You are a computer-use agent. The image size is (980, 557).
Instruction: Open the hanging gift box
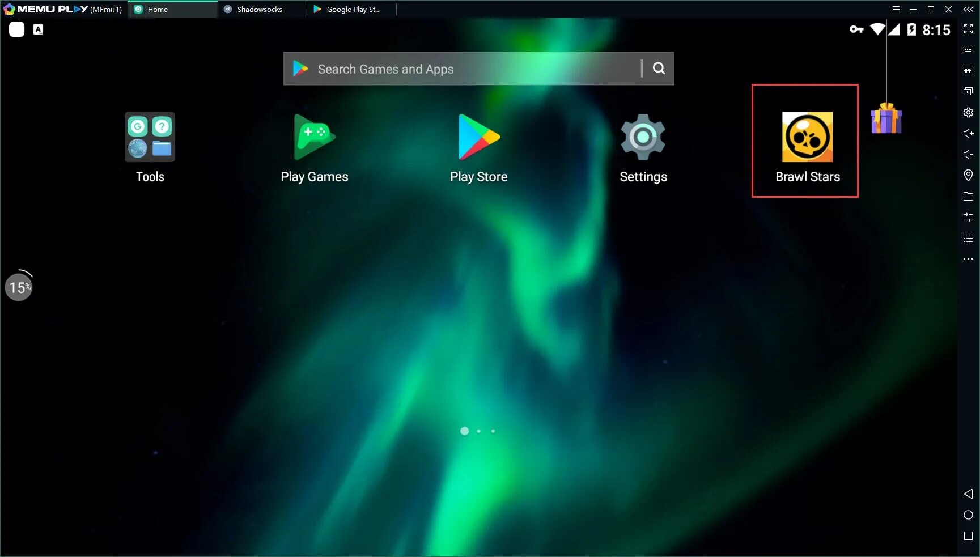pos(886,118)
